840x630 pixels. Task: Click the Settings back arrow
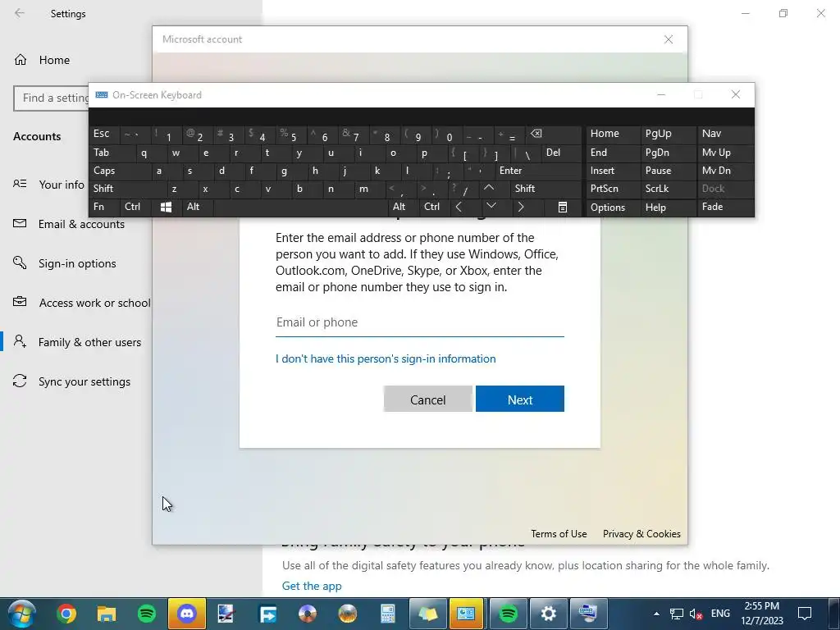pos(20,13)
